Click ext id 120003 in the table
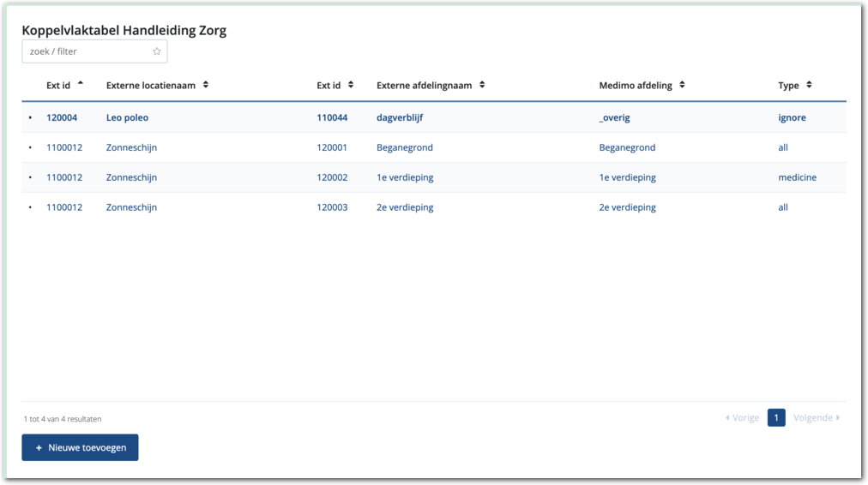This screenshot has height=485, width=868. click(332, 207)
